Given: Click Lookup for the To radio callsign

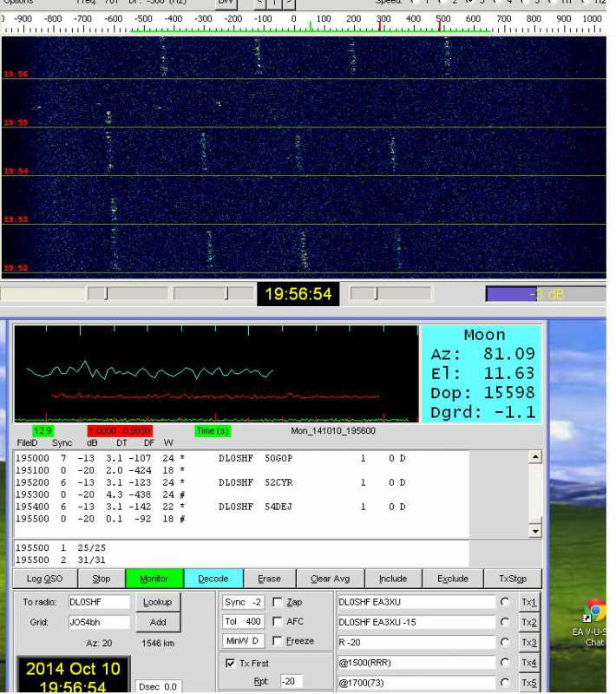Looking at the screenshot, I should pyautogui.click(x=157, y=602).
